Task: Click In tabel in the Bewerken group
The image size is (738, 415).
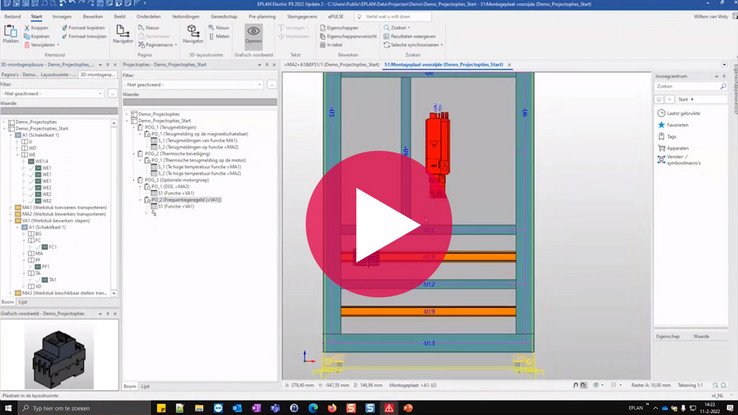Action: 331,45
